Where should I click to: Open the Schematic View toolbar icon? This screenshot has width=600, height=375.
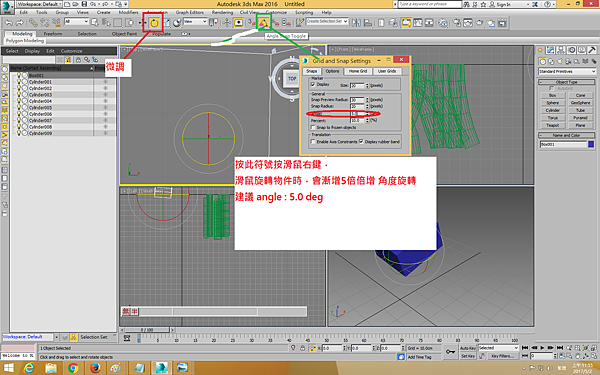pos(429,23)
